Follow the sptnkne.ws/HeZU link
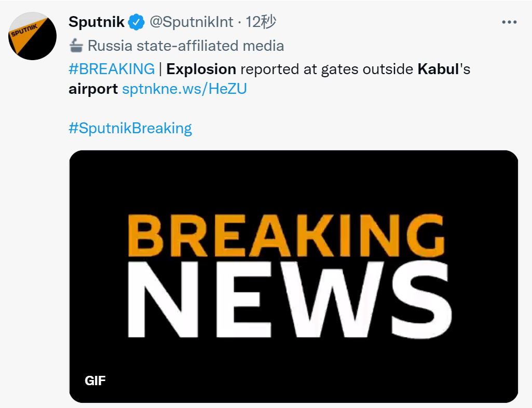This screenshot has width=532, height=408. click(184, 89)
